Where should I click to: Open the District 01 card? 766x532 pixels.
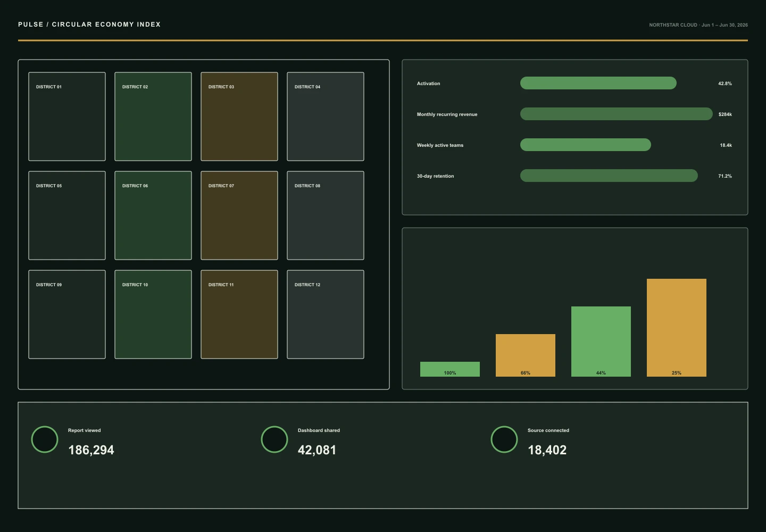[x=67, y=117]
